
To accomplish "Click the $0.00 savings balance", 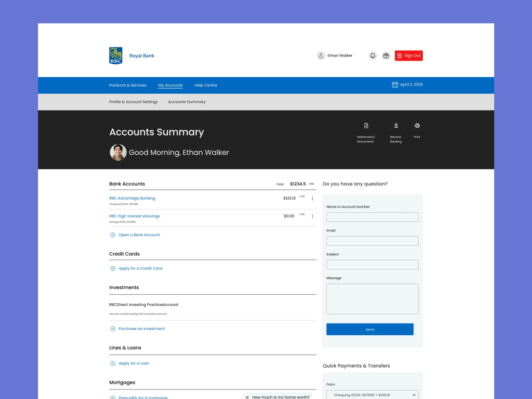I will (289, 216).
